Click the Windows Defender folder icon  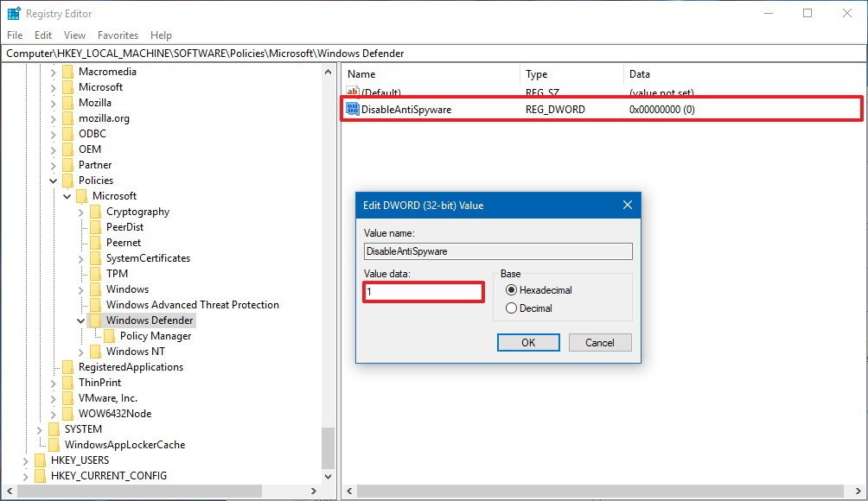(96, 320)
